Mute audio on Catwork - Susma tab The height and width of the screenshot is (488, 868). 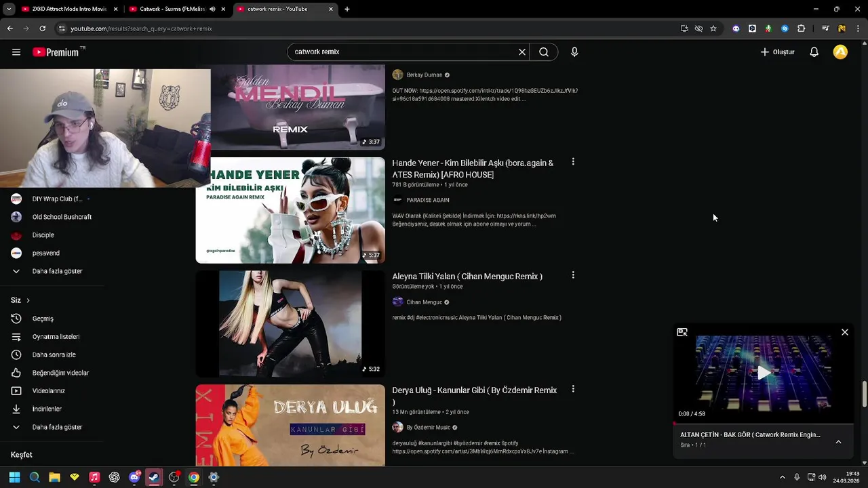[212, 9]
